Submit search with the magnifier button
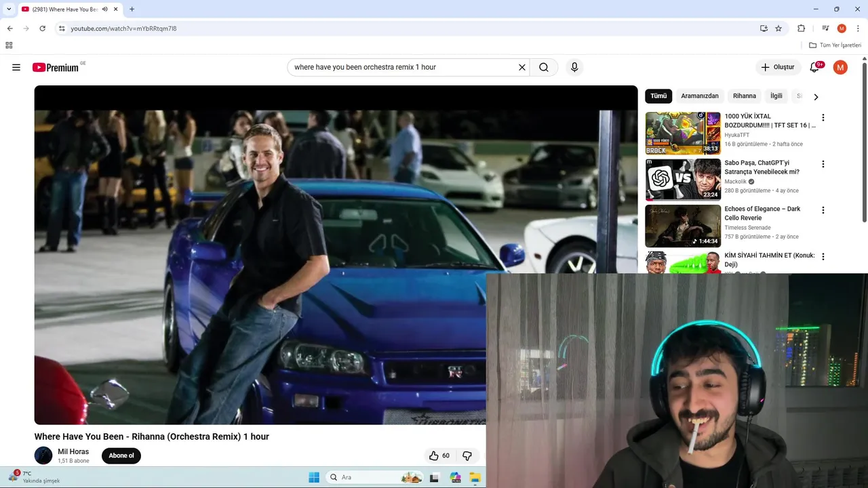The width and height of the screenshot is (868, 488). 544,67
